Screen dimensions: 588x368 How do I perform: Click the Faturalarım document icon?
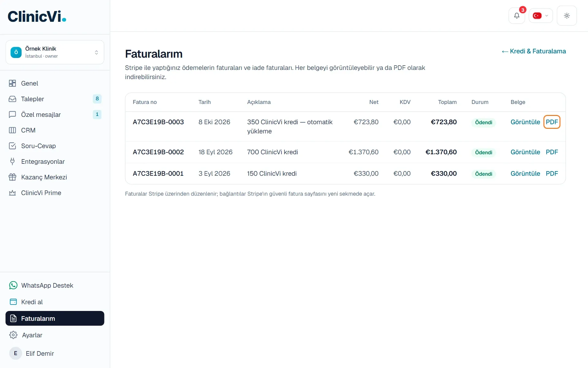click(x=13, y=319)
